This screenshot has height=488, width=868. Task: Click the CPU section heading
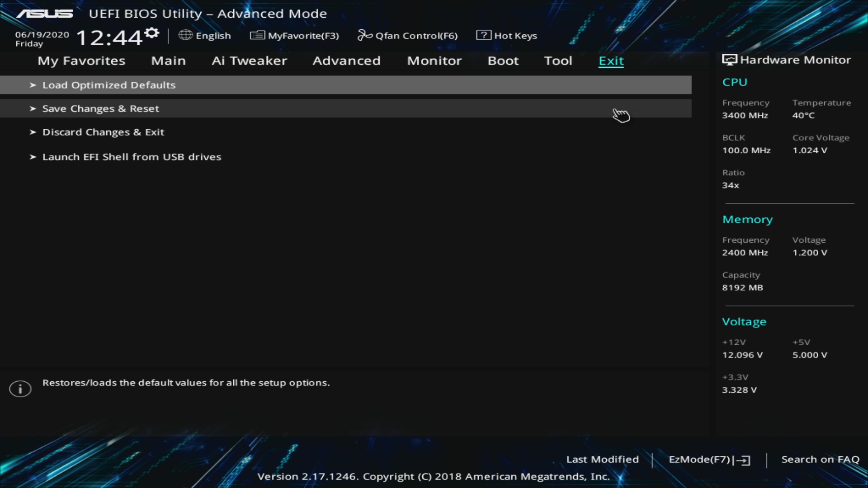point(735,82)
